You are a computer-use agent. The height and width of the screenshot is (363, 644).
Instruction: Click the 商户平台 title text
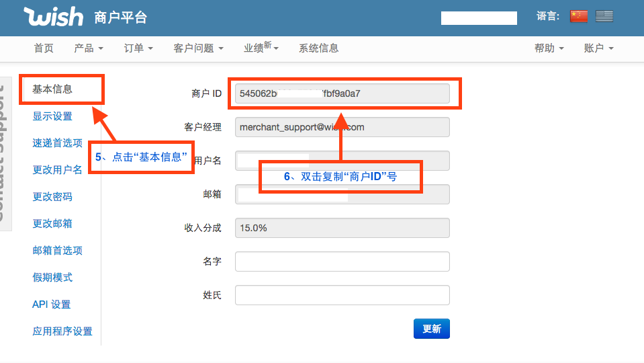pyautogui.click(x=120, y=17)
